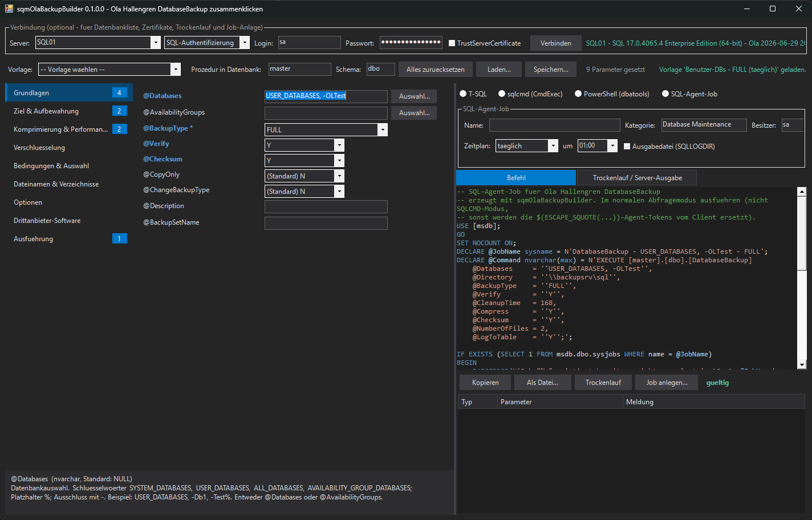Open the Komprimierung & Performance section
Image resolution: width=812 pixels, height=520 pixels.
click(68, 129)
